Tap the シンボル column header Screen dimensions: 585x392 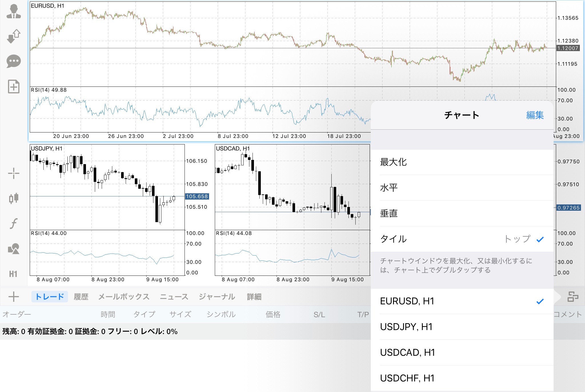click(221, 315)
